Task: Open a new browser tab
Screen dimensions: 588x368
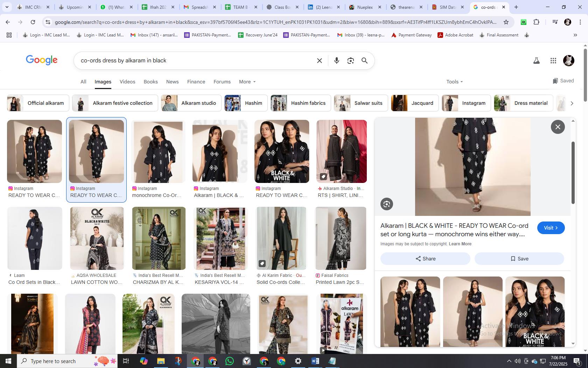Action: pyautogui.click(x=516, y=7)
